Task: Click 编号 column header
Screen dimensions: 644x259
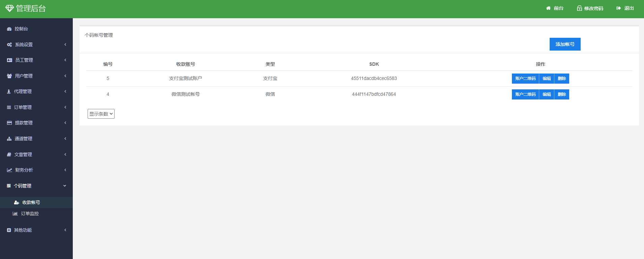Action: [108, 64]
